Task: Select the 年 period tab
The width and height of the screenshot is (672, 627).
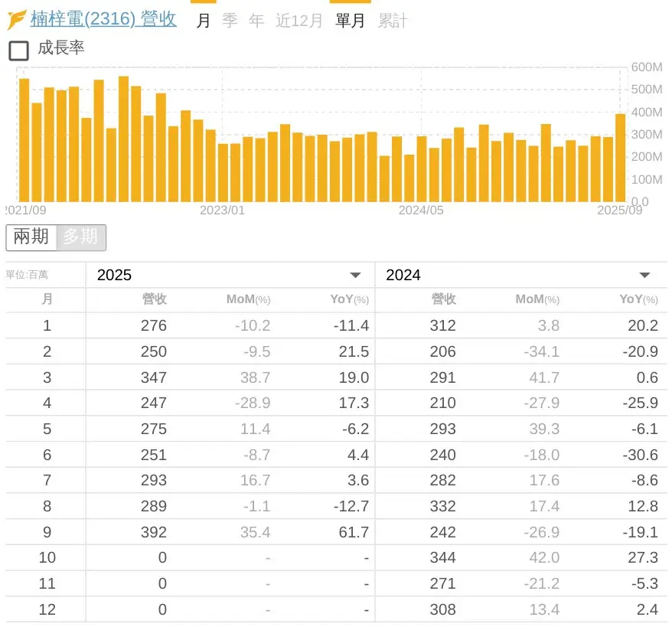Action: pyautogui.click(x=256, y=21)
